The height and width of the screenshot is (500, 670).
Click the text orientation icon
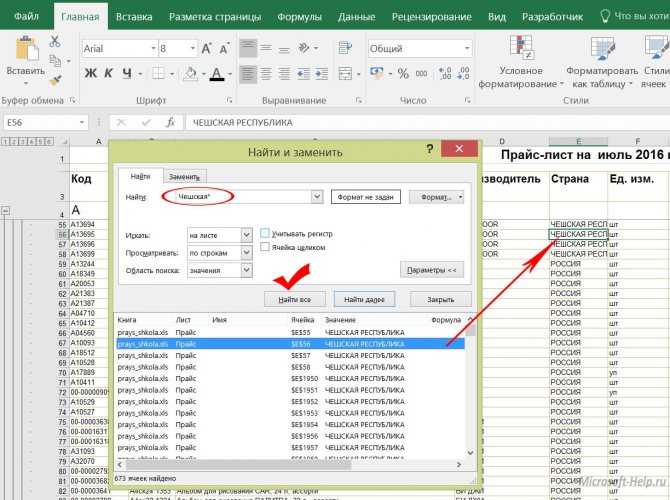coord(304,48)
